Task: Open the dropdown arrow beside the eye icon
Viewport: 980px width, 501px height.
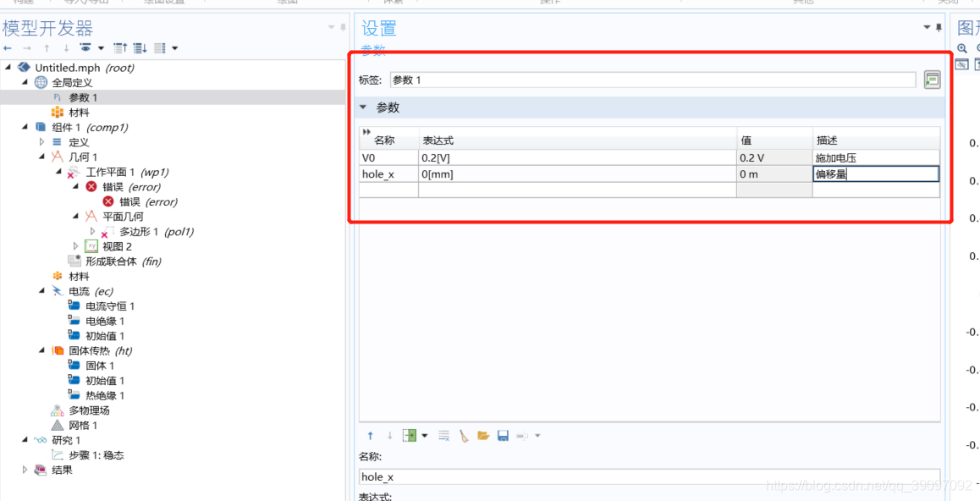Action: coord(101,48)
